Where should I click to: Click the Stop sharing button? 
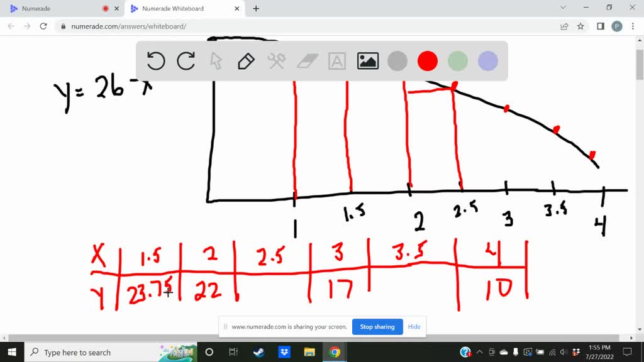(377, 327)
